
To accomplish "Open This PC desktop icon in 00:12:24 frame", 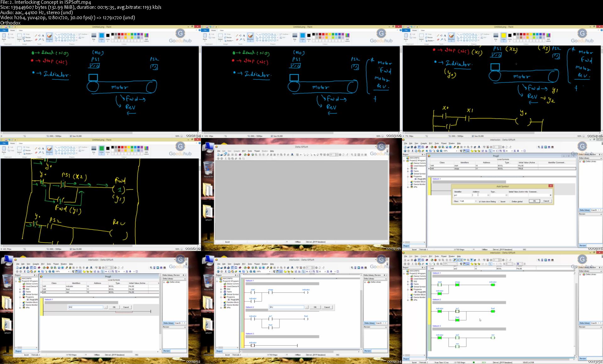I will pyautogui.click(x=208, y=262).
